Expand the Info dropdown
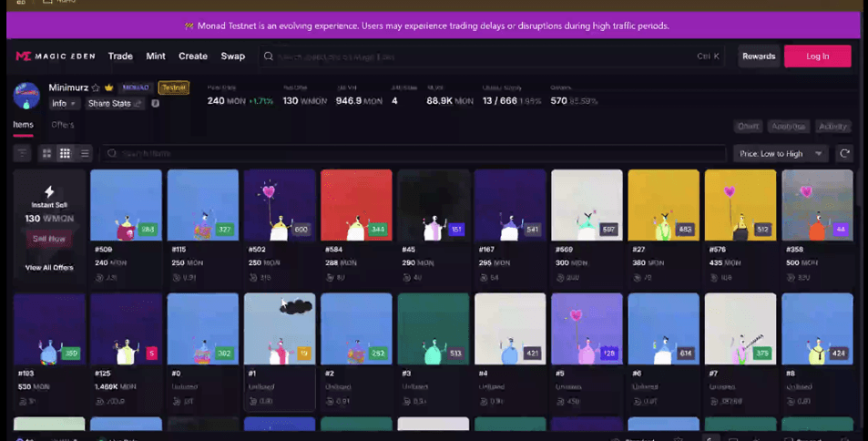 63,104
